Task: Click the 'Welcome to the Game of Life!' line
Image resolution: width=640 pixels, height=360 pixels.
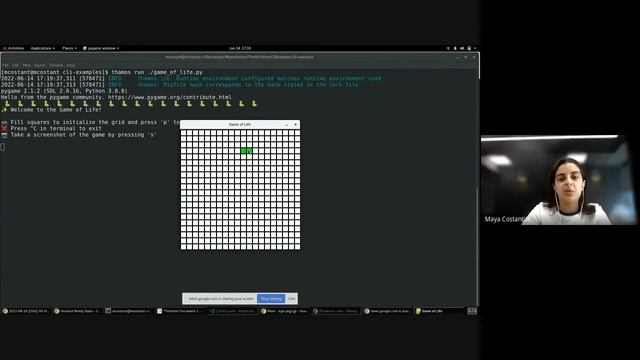Action: coord(51,110)
